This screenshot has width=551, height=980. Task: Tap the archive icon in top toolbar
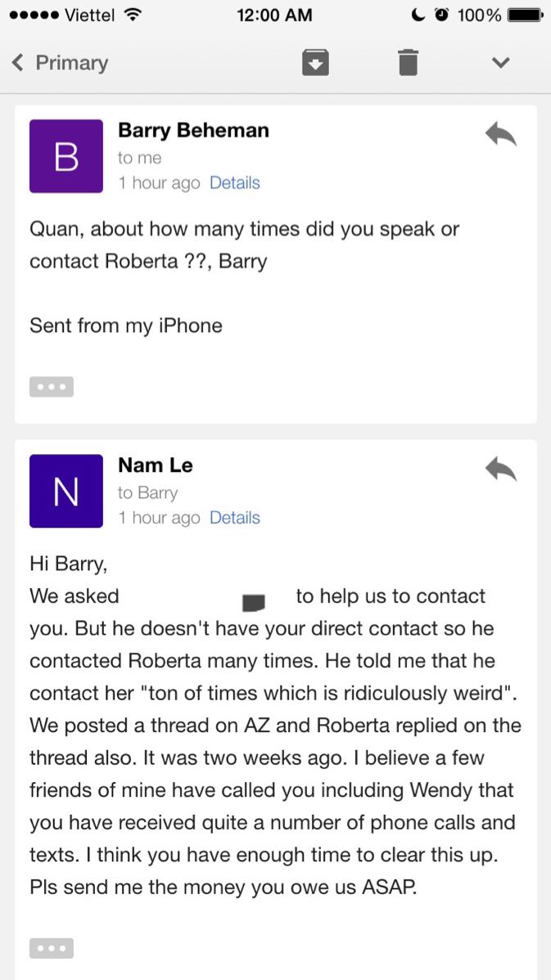(x=316, y=62)
